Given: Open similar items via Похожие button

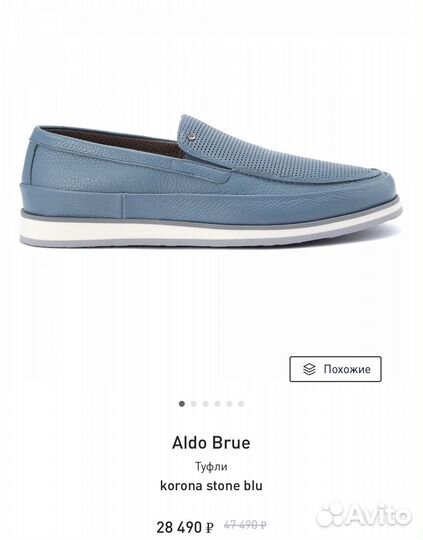Looking at the screenshot, I should pos(335,369).
